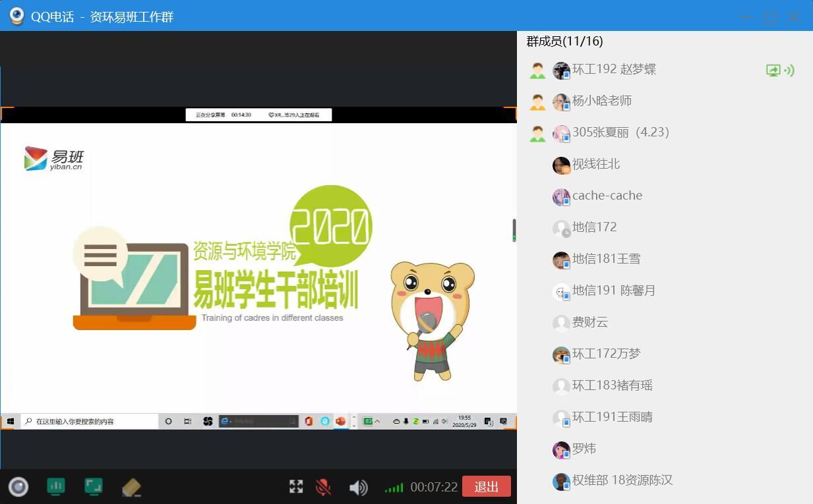Click the scrollbar handle beside the shared screen
This screenshot has width=813, height=504.
[514, 231]
